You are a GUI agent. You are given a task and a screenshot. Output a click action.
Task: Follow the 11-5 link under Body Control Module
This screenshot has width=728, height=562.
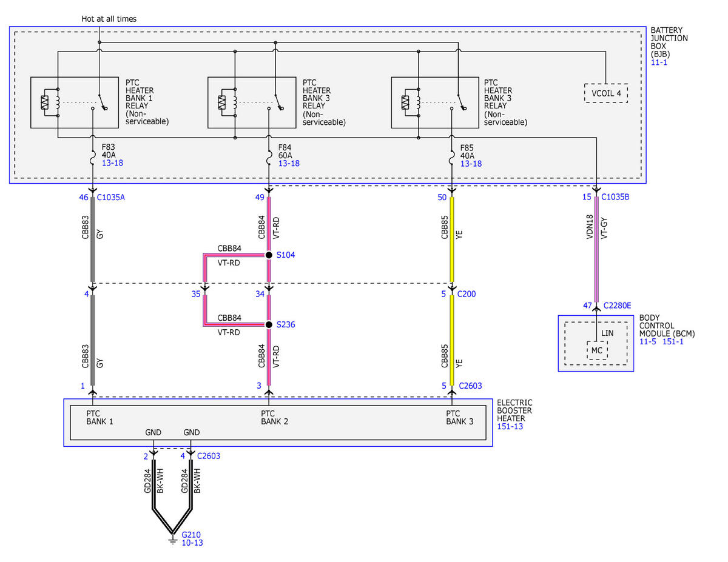click(647, 342)
